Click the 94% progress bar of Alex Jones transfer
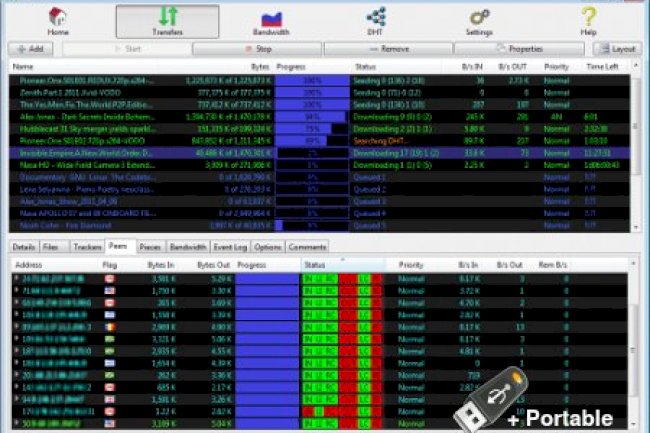 pyautogui.click(x=312, y=117)
